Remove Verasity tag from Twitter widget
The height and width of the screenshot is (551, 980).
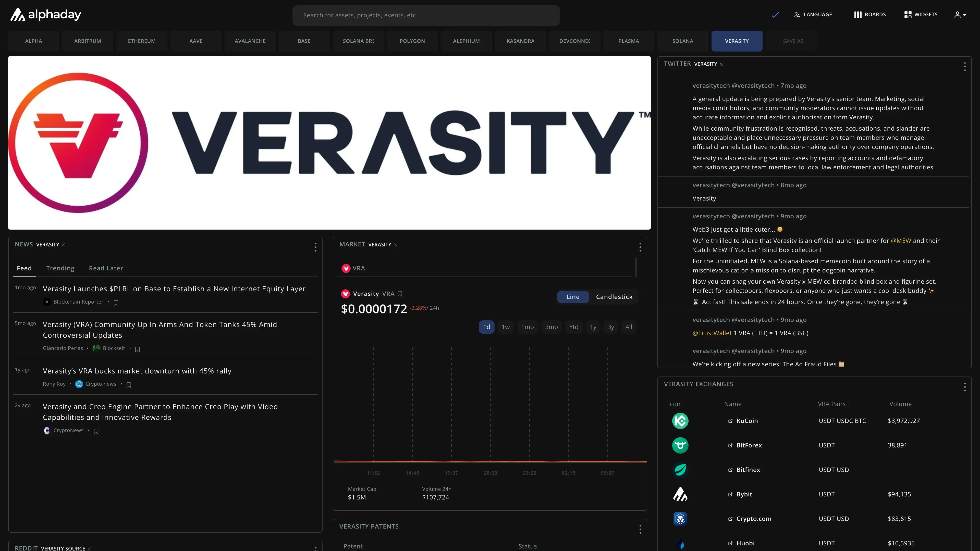(x=721, y=64)
